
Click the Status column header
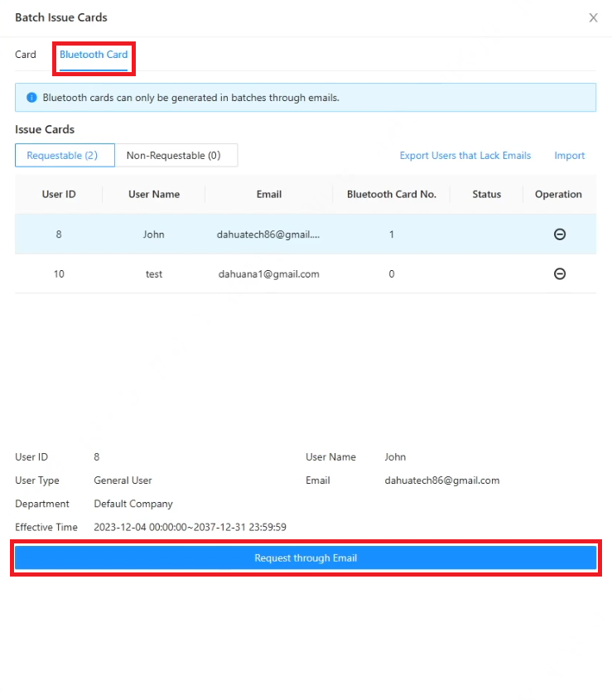pos(487,194)
